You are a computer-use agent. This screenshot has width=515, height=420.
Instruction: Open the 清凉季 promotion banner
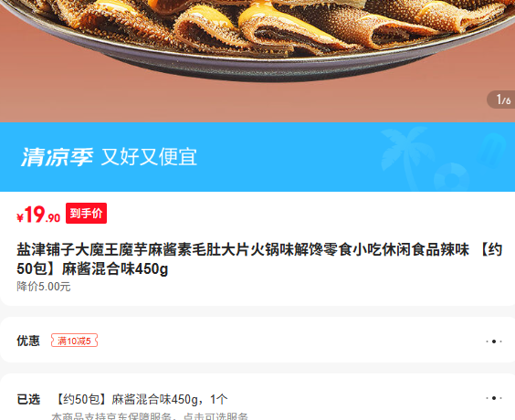257,157
